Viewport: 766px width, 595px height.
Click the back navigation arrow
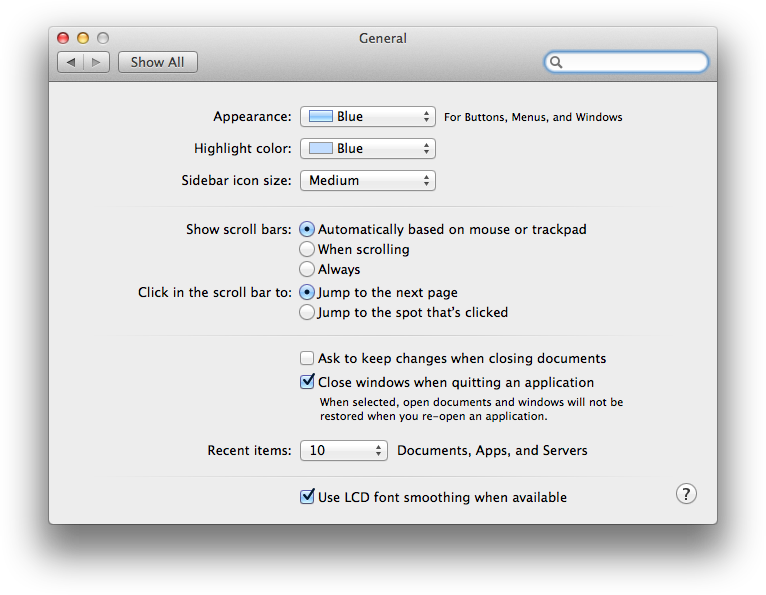point(71,62)
